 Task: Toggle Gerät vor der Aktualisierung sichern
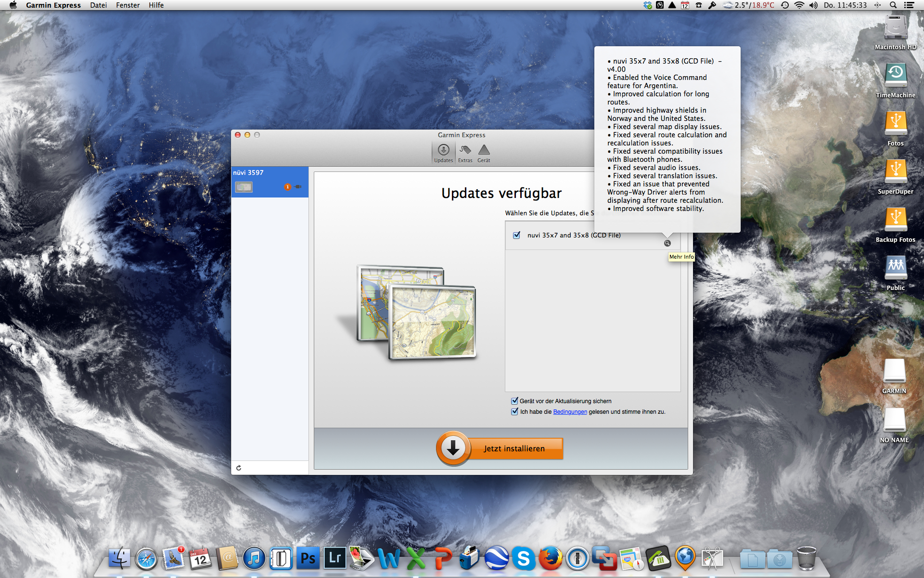pyautogui.click(x=514, y=401)
